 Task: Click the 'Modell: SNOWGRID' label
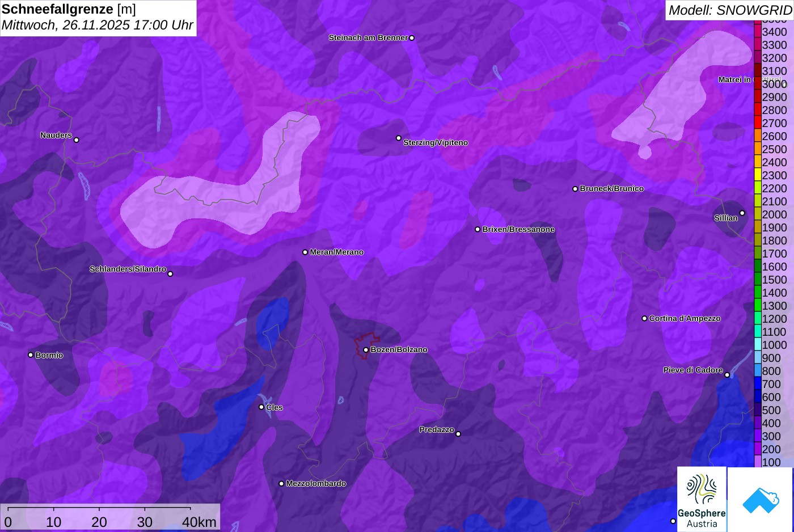(x=730, y=10)
